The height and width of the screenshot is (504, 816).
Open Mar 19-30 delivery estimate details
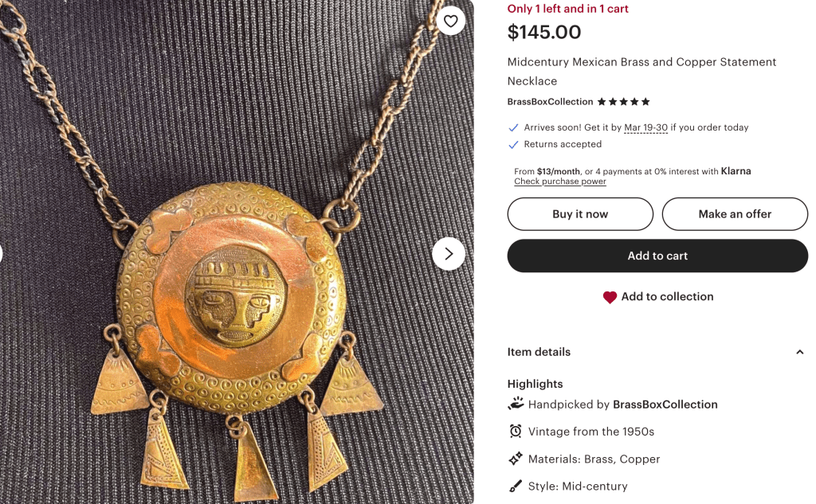[645, 127]
